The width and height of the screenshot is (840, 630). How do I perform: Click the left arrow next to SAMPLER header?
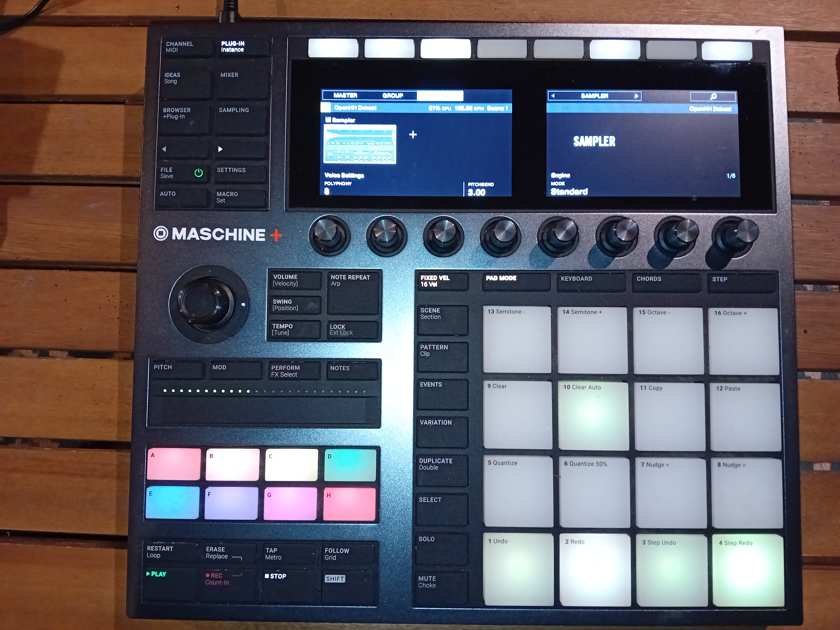click(x=553, y=96)
